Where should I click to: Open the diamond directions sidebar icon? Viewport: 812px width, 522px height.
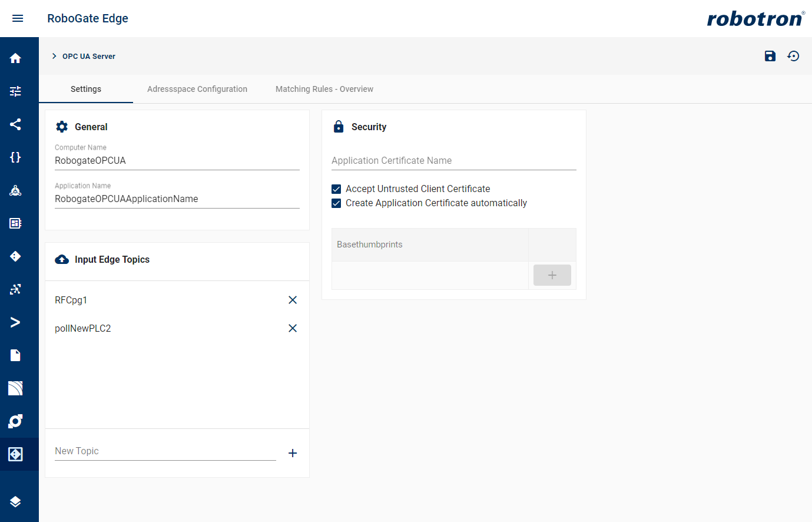(x=15, y=256)
